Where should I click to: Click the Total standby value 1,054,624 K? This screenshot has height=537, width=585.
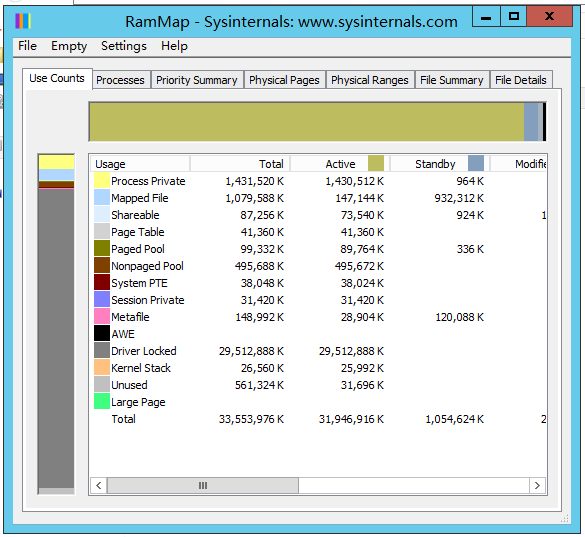point(454,419)
